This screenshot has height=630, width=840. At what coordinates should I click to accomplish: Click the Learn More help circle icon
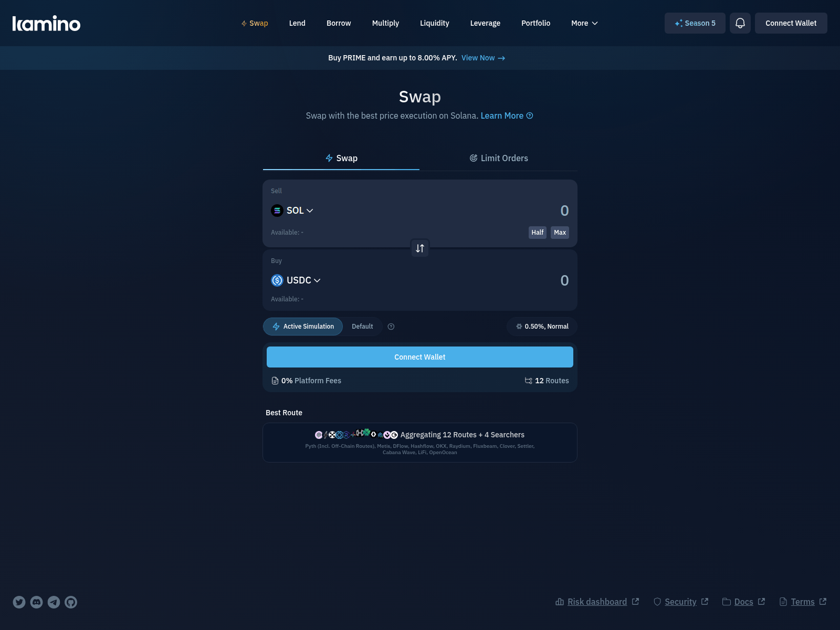click(530, 115)
